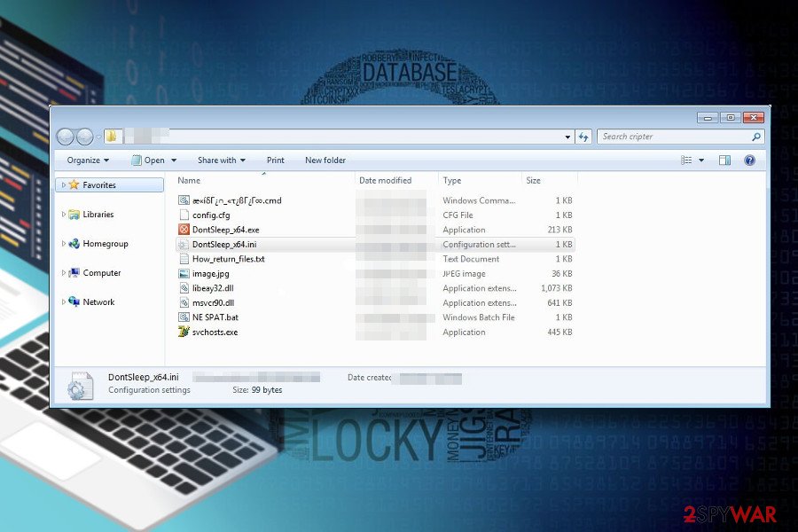Click the Network icon in sidebar

[x=74, y=301]
